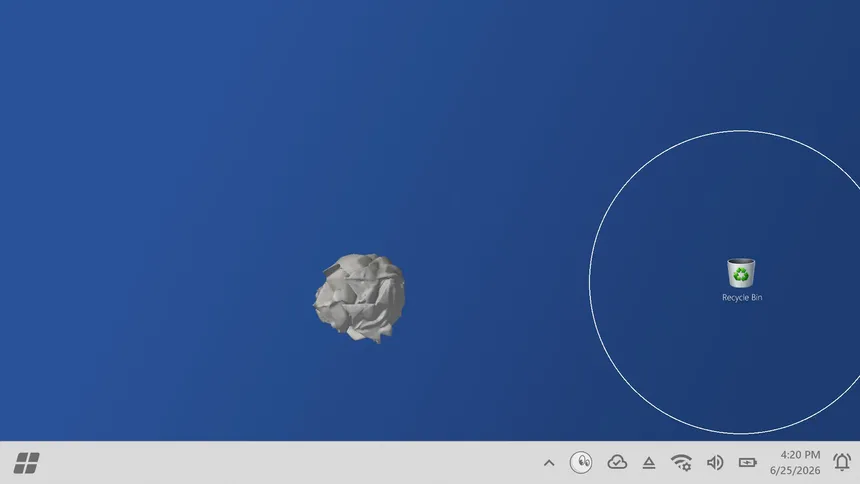Click the crumpled paper ball
Image resolution: width=860 pixels, height=484 pixels.
point(359,297)
